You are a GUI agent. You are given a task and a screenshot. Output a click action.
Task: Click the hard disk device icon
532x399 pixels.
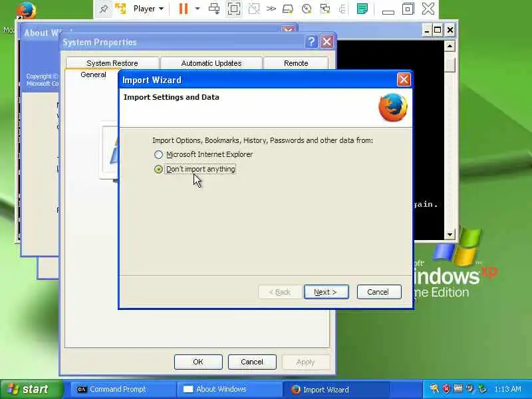tap(288, 9)
